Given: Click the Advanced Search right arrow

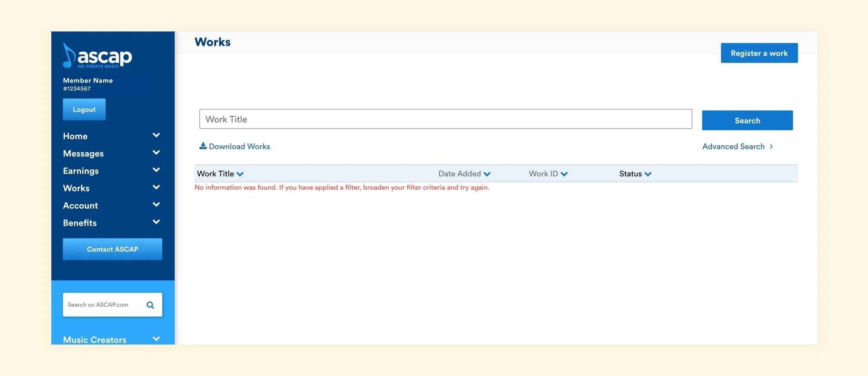Looking at the screenshot, I should click(771, 147).
